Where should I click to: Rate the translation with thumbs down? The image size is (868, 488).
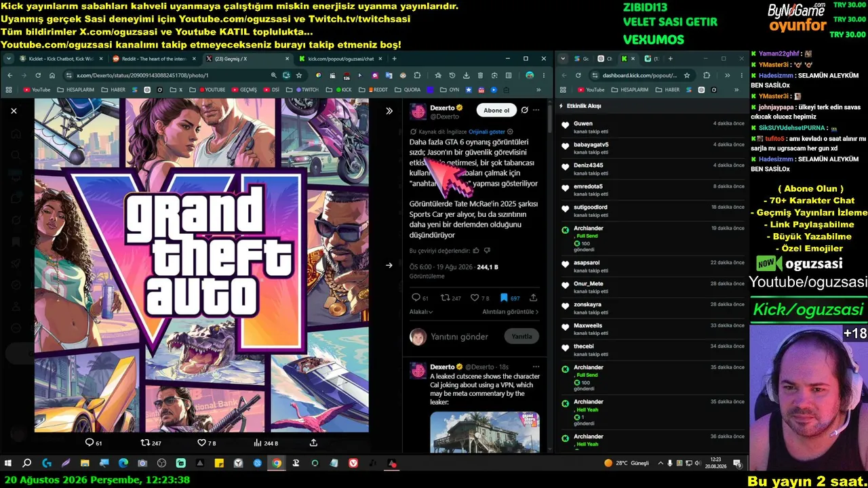click(487, 251)
